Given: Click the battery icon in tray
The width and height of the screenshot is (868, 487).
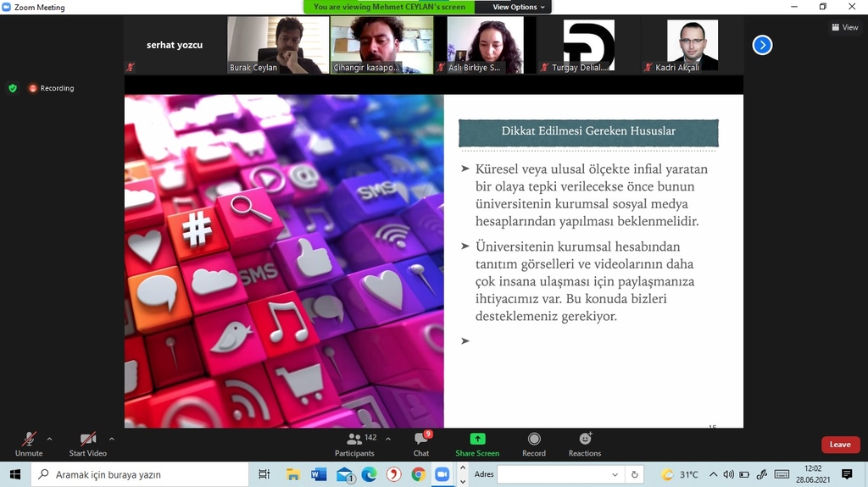Looking at the screenshot, I should [744, 474].
